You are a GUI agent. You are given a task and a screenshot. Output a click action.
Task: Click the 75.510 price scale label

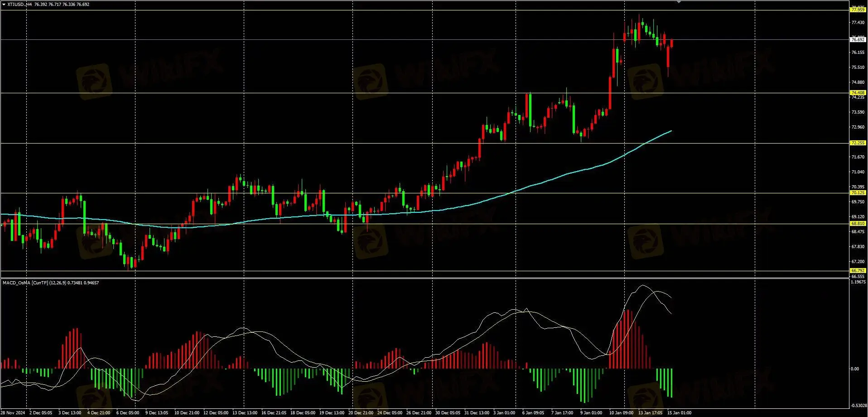858,67
